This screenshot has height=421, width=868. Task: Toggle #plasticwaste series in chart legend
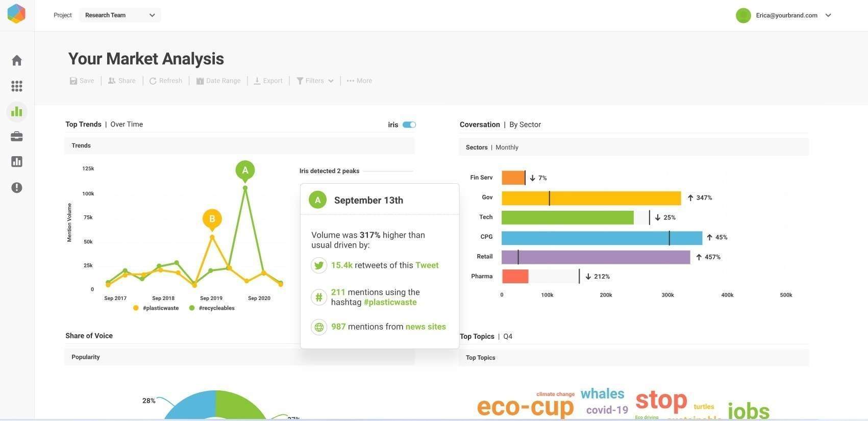click(x=156, y=308)
